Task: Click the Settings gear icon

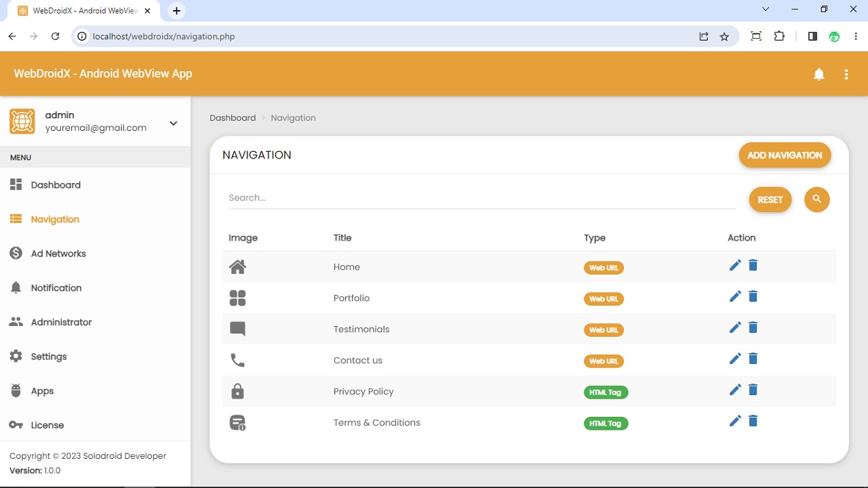Action: pos(16,356)
